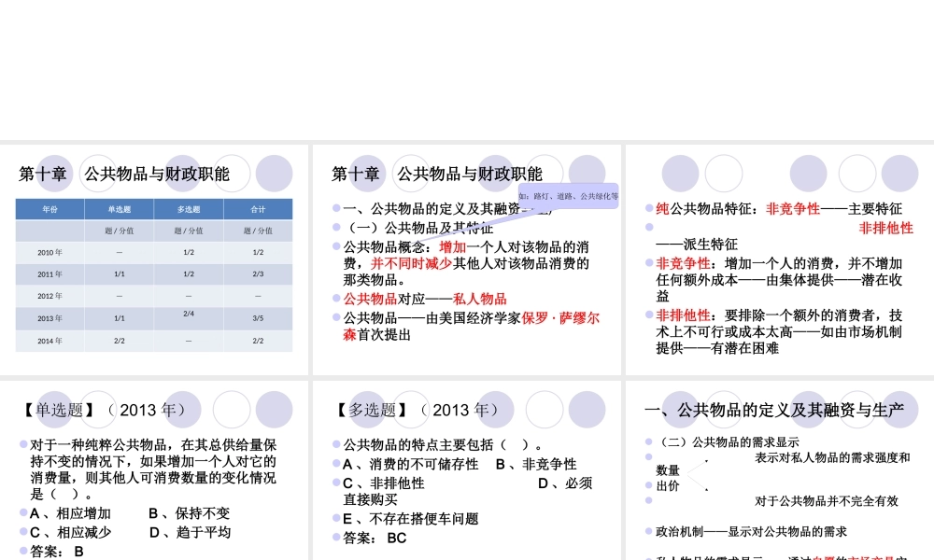Click the bullet （二）公共物品的需求显示
934x560 pixels.
pos(728,442)
